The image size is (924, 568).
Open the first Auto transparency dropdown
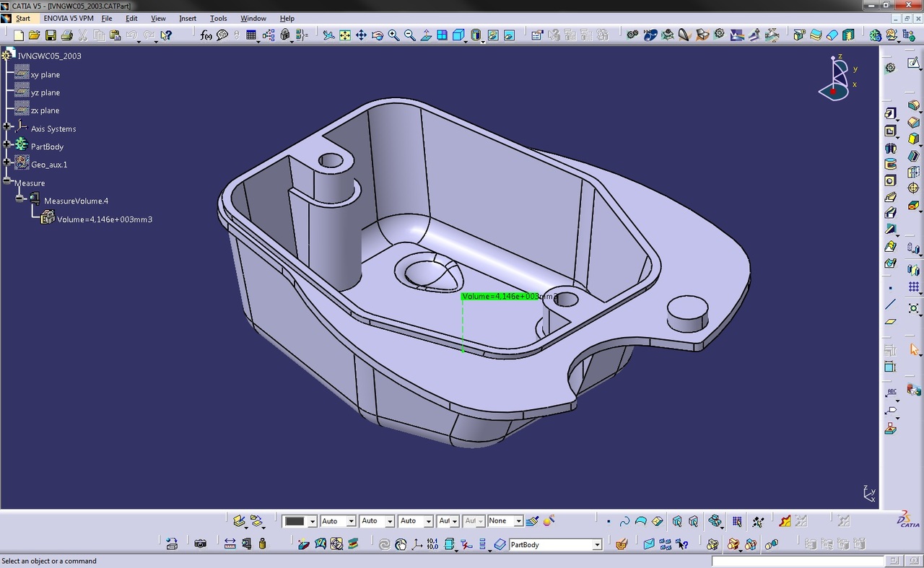tap(338, 521)
